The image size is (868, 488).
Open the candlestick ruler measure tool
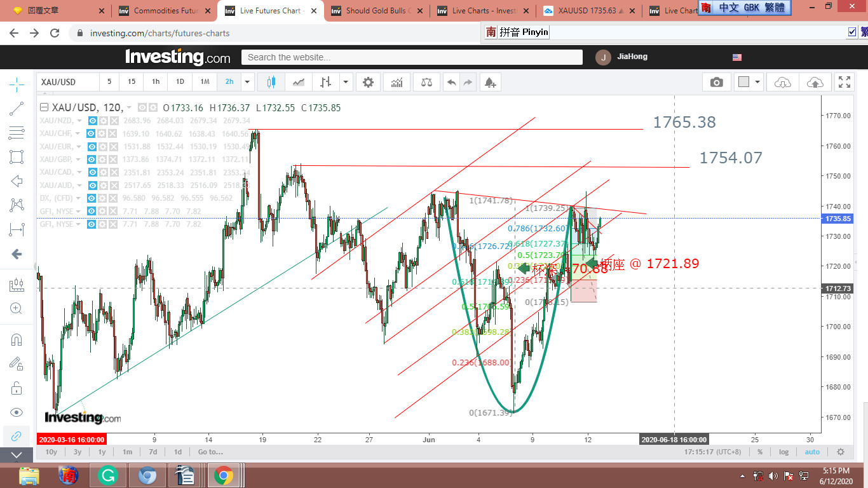[17, 285]
